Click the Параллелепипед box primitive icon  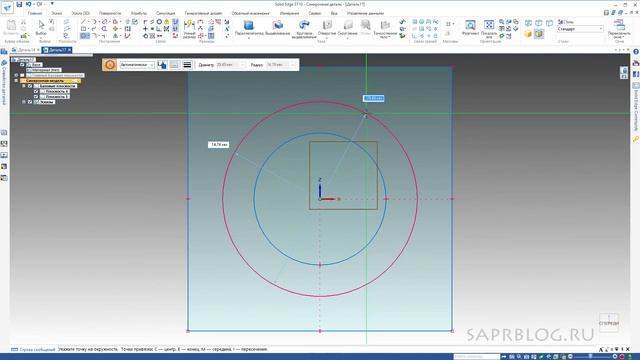(x=249, y=25)
